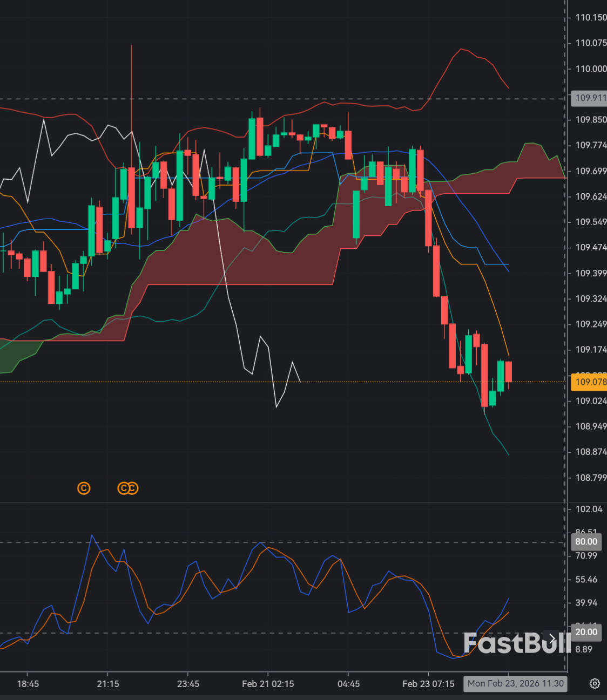The width and height of the screenshot is (607, 700).
Task: Click the chevron arrow beside the FastBull logo
Action: click(552, 640)
